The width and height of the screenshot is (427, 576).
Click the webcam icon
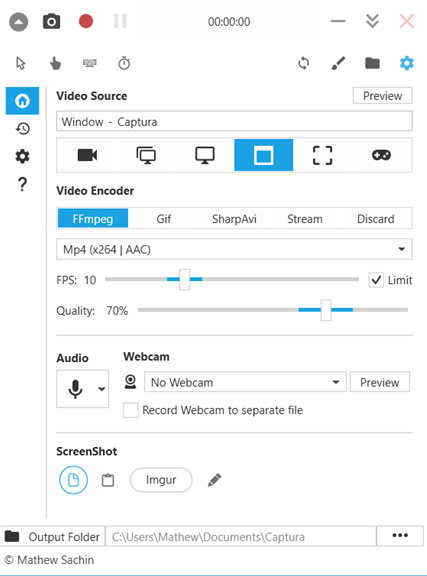click(x=130, y=382)
